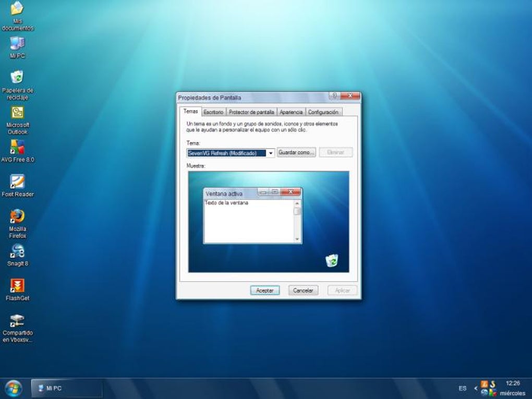
Task: Click the 12:26 taskbar clock
Action: pos(513,383)
